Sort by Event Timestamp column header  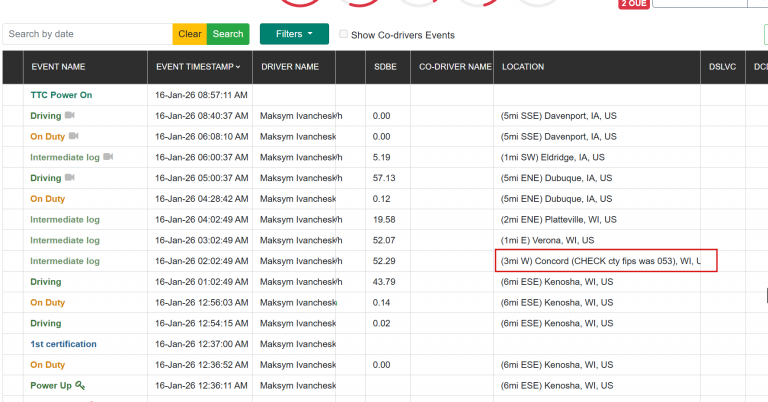click(198, 67)
